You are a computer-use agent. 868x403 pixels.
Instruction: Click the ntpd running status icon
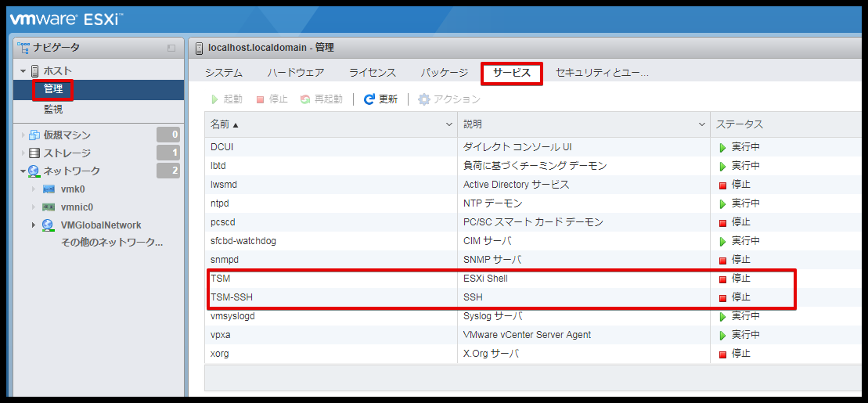point(722,204)
